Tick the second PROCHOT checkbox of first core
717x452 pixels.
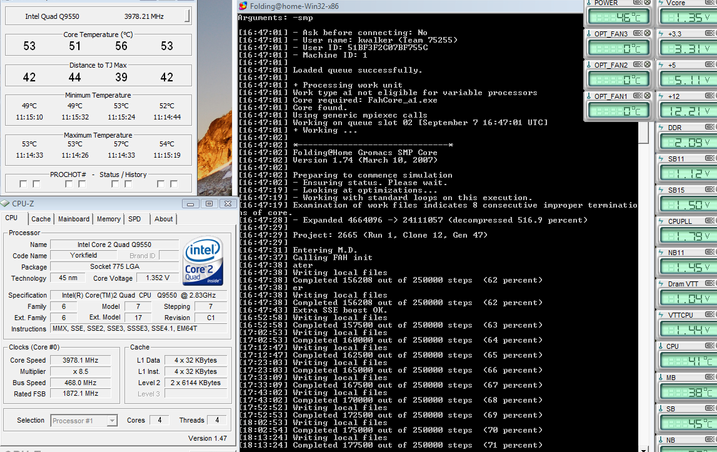[37, 184]
